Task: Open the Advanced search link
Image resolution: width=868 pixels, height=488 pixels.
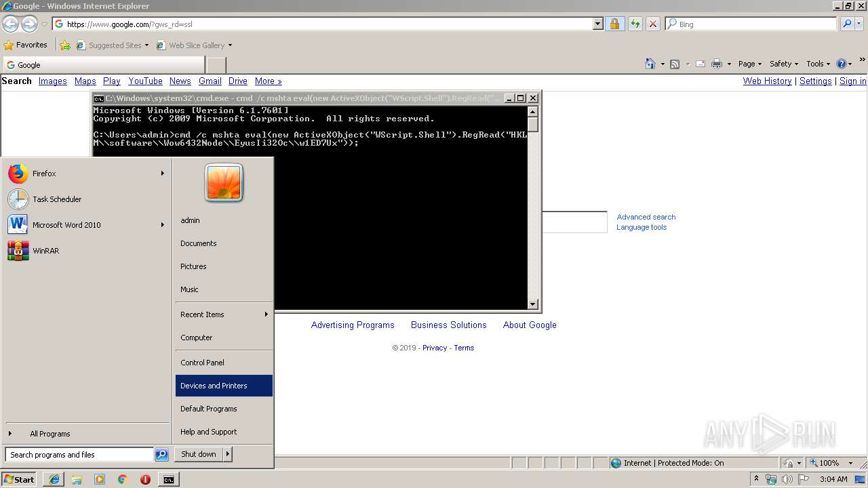Action: pyautogui.click(x=646, y=217)
